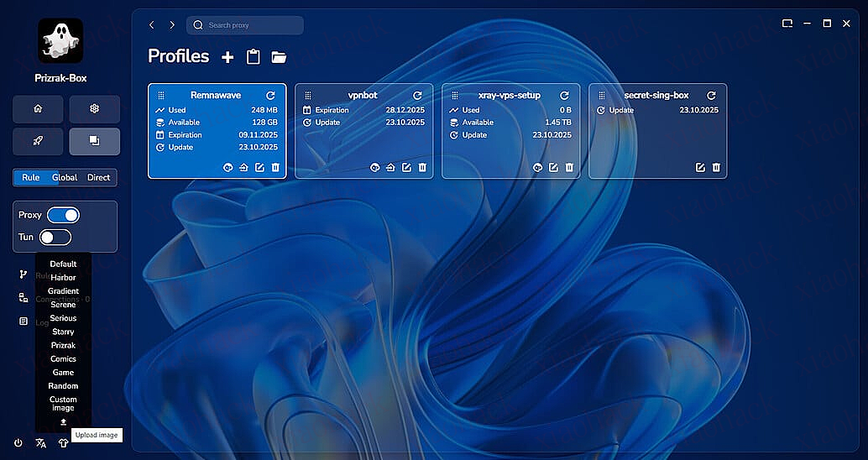Edit the secret-sing-box profile
This screenshot has height=460, width=868.
tap(700, 168)
